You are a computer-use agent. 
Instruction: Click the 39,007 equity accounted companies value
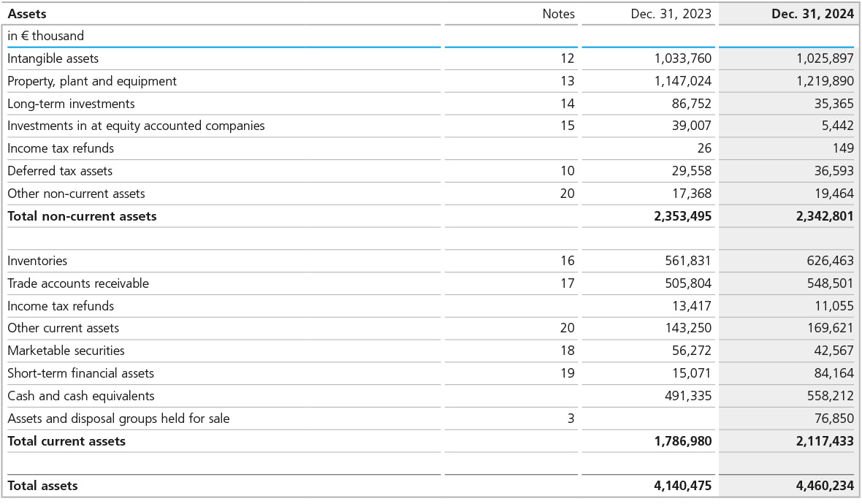[691, 126]
